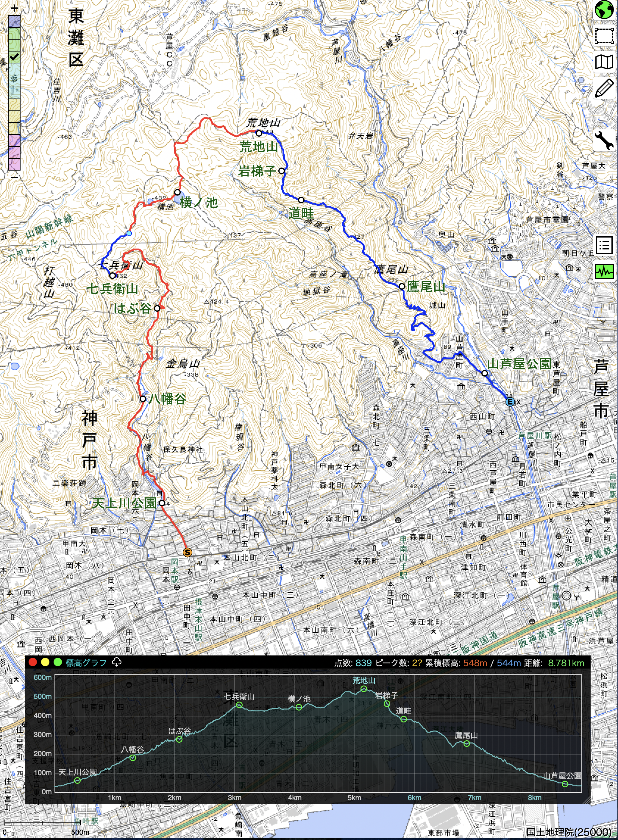The image size is (618, 840).
Task: Choose the topmost blue-purple zoom level cell
Action: 14,21
